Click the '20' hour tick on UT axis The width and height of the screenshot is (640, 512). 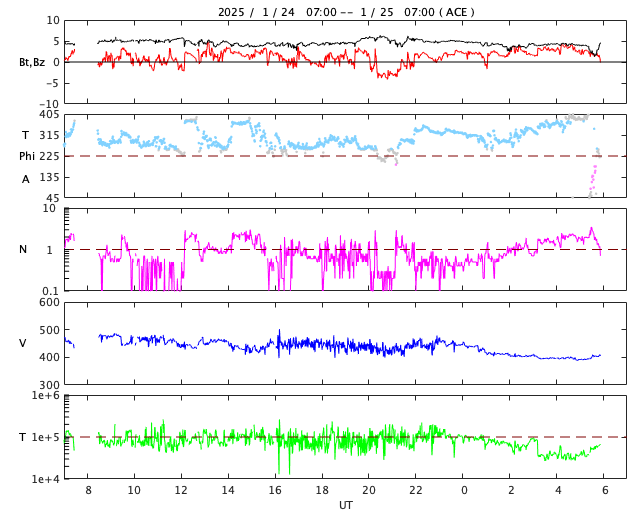coord(369,490)
